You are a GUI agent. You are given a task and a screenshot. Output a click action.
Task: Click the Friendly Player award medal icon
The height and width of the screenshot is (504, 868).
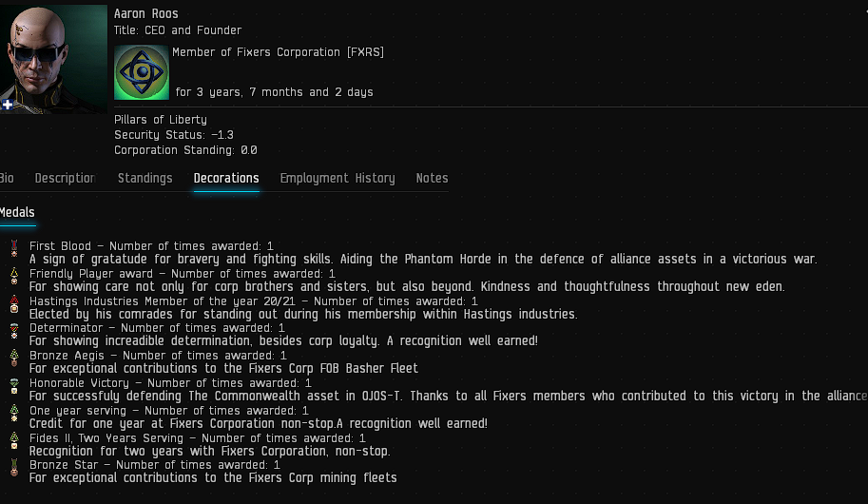coord(14,275)
